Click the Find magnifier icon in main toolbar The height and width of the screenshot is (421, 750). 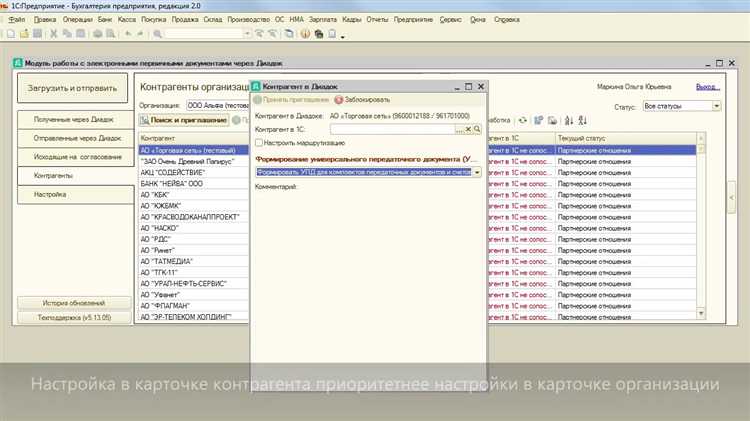[157, 33]
